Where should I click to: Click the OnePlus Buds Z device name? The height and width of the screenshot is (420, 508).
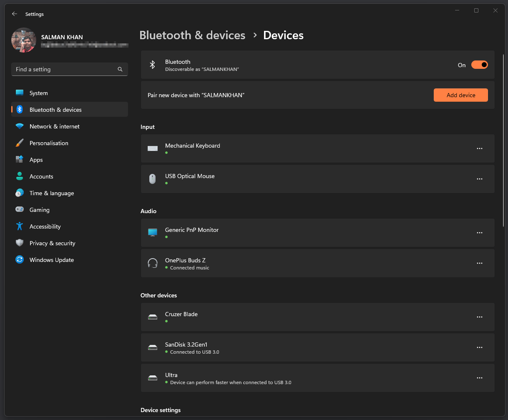coord(185,260)
